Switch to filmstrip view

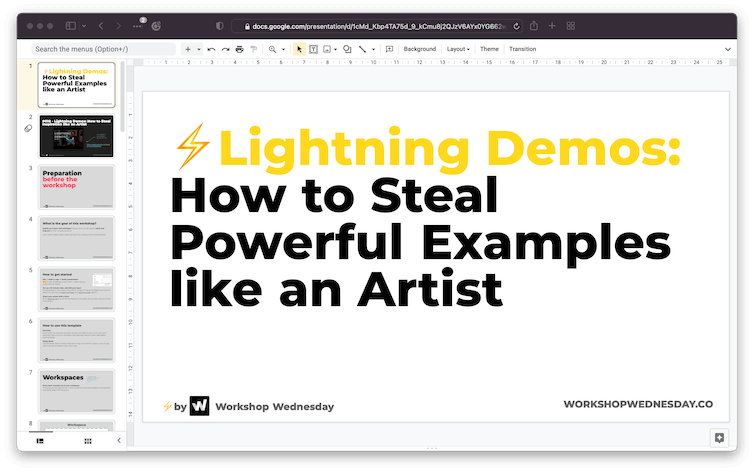pos(40,440)
